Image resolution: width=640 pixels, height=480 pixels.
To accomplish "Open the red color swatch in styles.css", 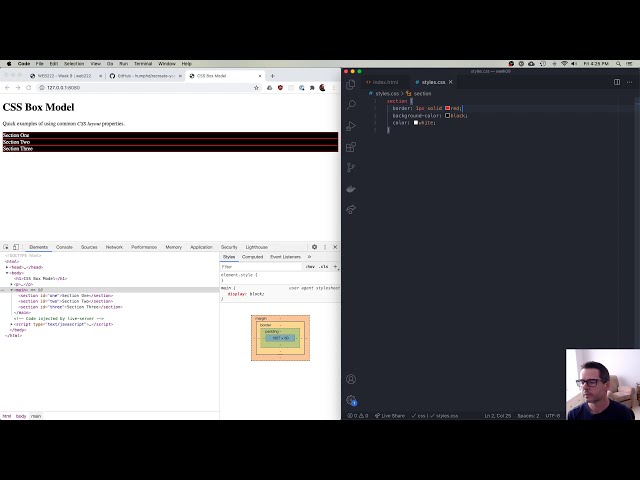I will tap(447, 108).
